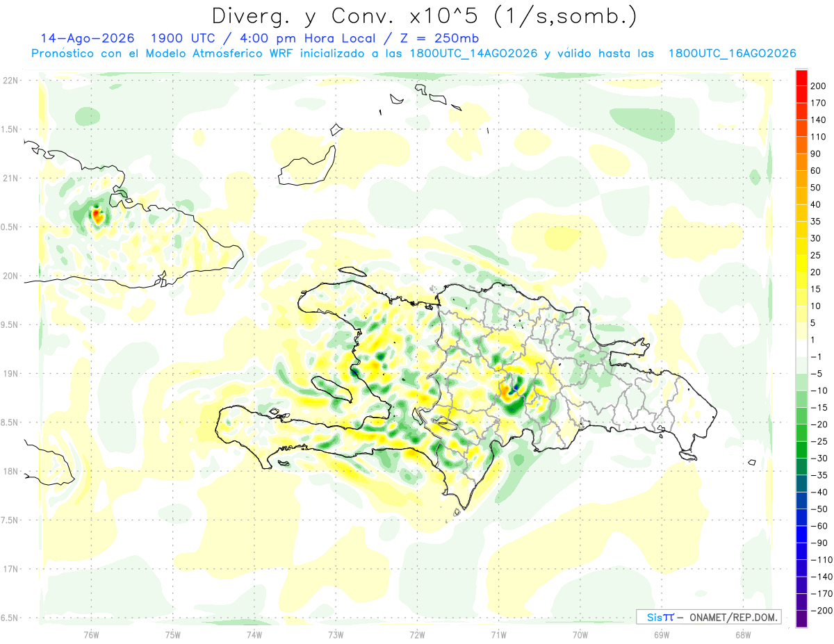Viewport: 834px width, 644px height.
Task: Click the chart title 'Diverg. y Conv. x10^5'
Action: pyautogui.click(x=352, y=16)
